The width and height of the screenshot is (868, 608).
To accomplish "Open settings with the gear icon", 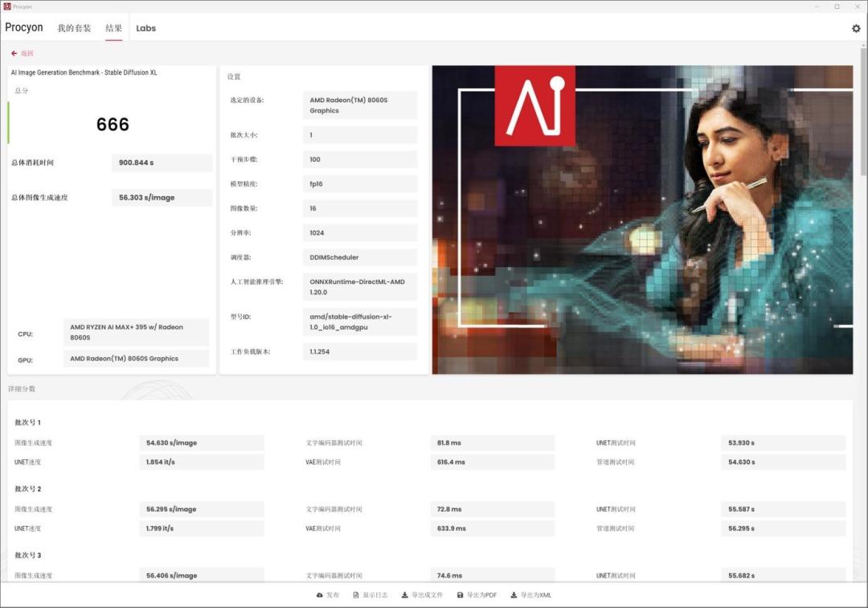I will tap(856, 28).
